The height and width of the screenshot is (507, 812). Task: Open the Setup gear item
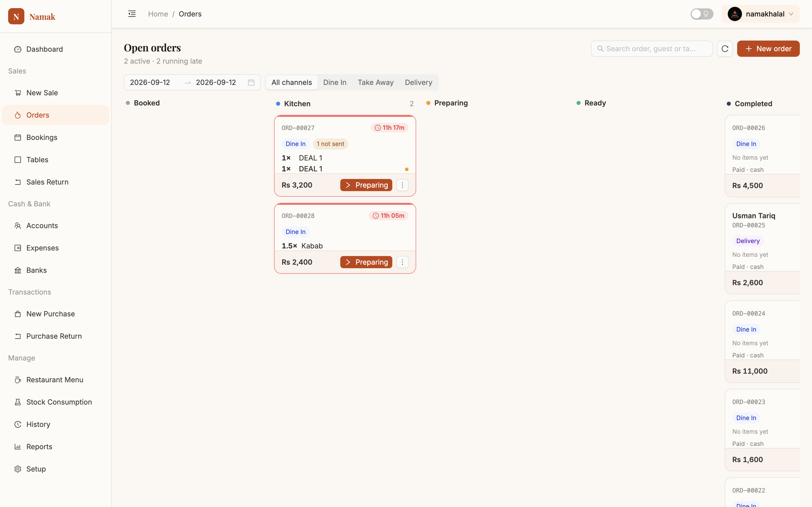[55, 469]
